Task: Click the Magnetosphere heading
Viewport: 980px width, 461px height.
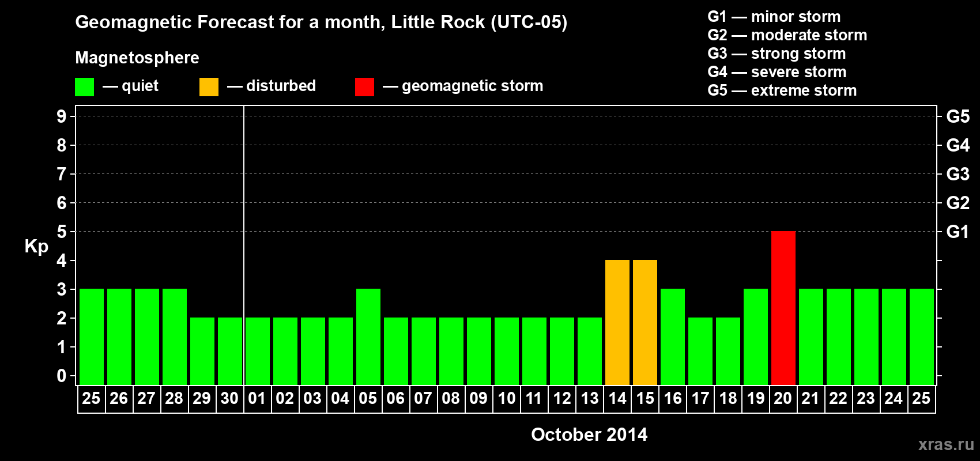Action: [137, 58]
